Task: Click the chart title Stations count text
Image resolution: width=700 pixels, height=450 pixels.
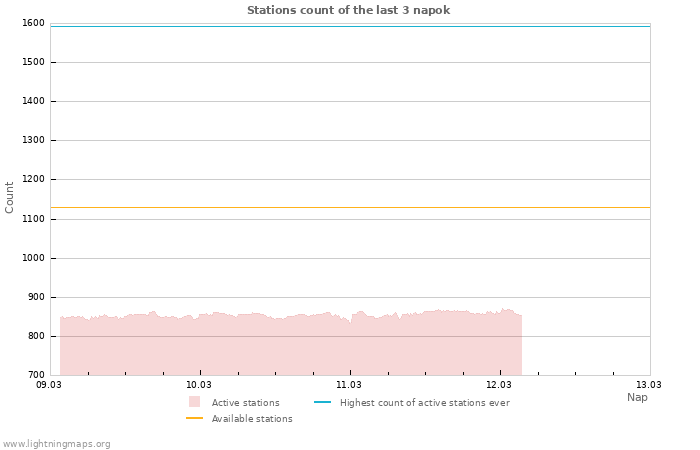Action: coord(348,10)
